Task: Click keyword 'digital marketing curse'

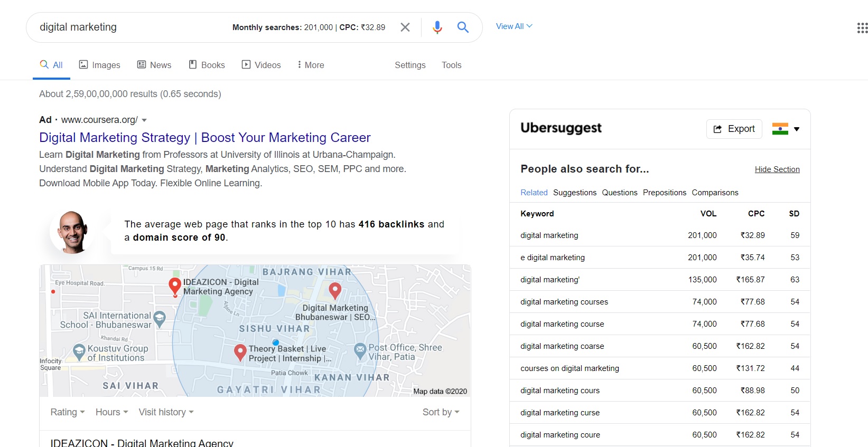Action: click(x=560, y=413)
